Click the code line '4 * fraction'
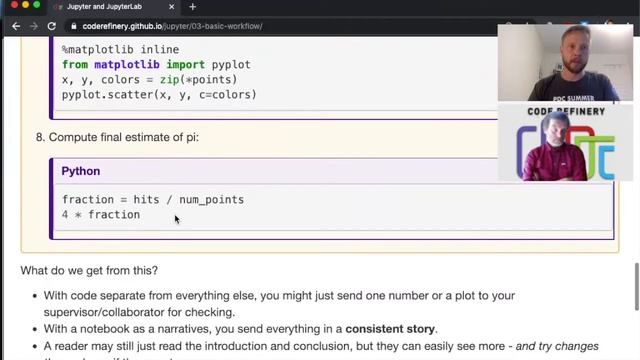 pyautogui.click(x=101, y=215)
